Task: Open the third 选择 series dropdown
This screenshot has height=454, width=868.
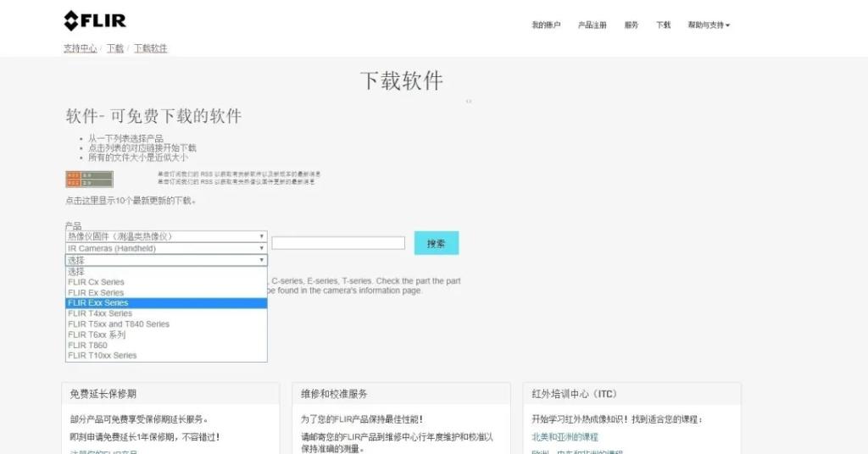Action: pos(166,260)
